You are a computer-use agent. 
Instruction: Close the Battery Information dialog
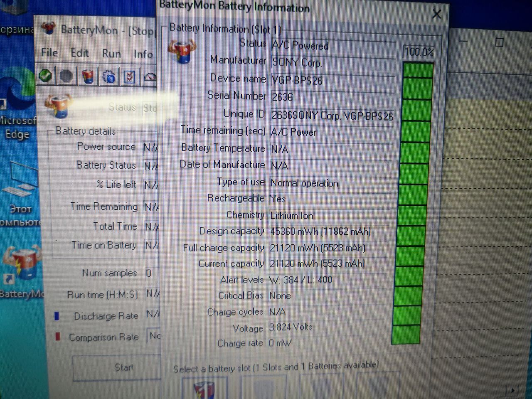(436, 14)
